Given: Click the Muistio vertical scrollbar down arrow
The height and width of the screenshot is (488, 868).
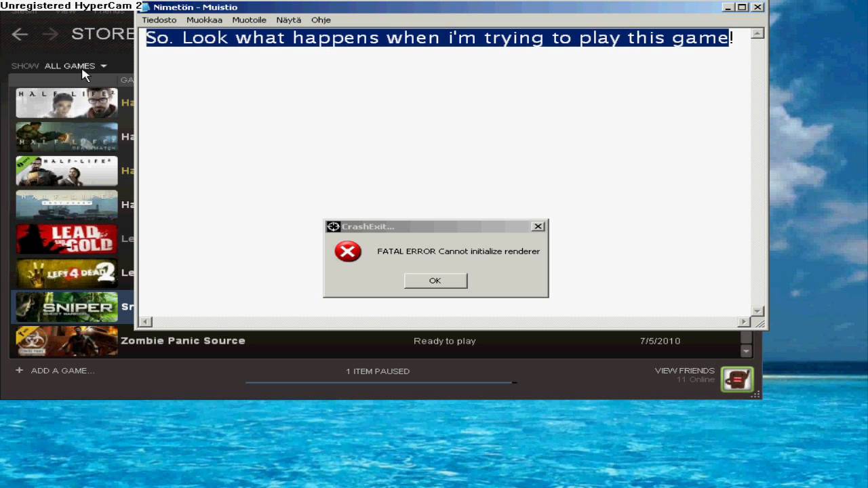Looking at the screenshot, I should coord(758,310).
